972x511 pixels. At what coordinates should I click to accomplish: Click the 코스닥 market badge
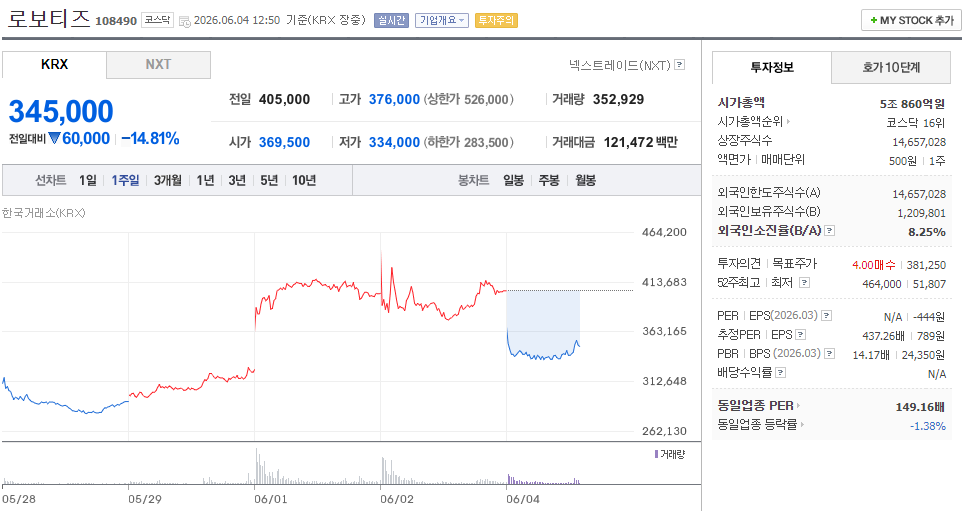[157, 20]
